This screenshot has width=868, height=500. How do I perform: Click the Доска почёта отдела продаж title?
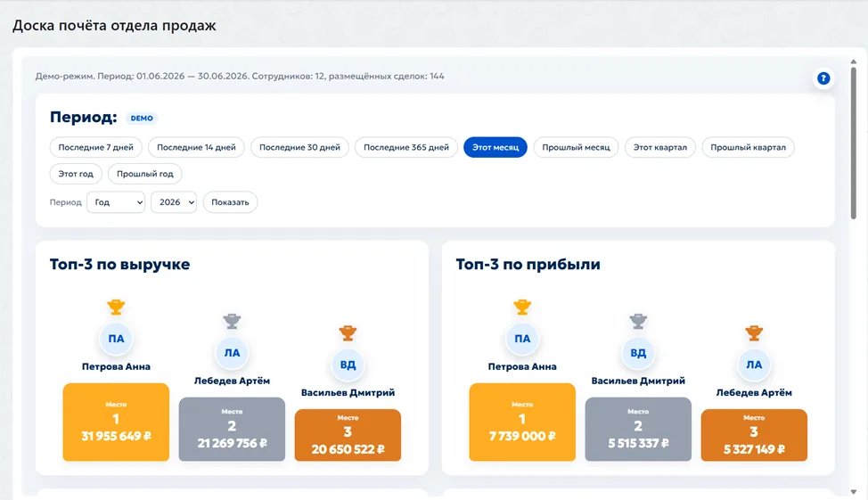click(x=114, y=26)
